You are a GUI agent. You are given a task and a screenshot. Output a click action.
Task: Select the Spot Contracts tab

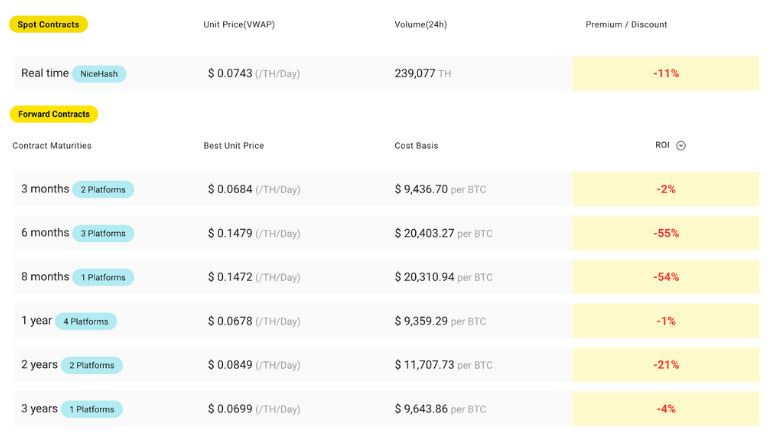[x=48, y=24]
